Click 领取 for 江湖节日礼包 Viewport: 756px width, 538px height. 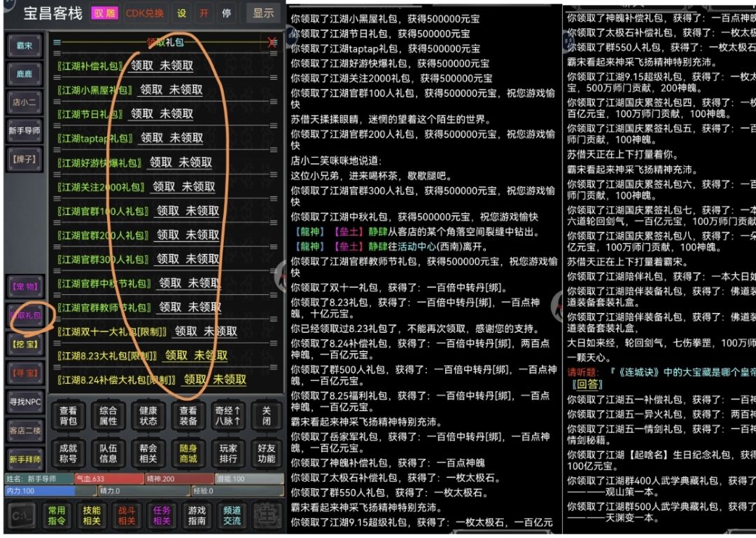pos(141,114)
